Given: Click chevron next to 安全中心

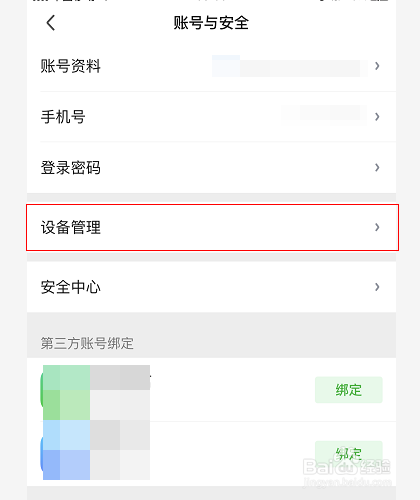Looking at the screenshot, I should point(377,287).
